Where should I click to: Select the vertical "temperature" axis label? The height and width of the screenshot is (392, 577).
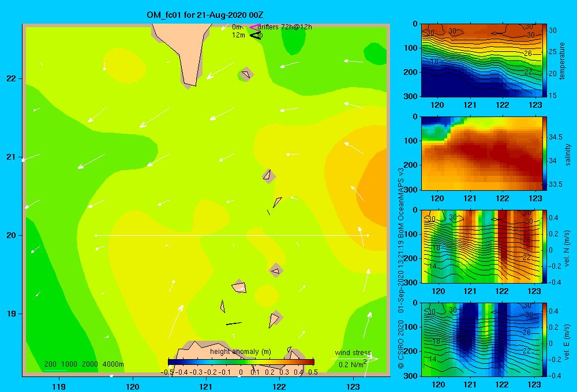[x=562, y=61]
